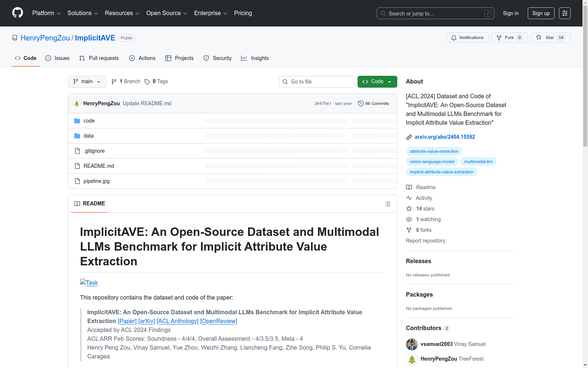Click the Search or jump to field
This screenshot has height=368, width=588.
tap(435, 13)
